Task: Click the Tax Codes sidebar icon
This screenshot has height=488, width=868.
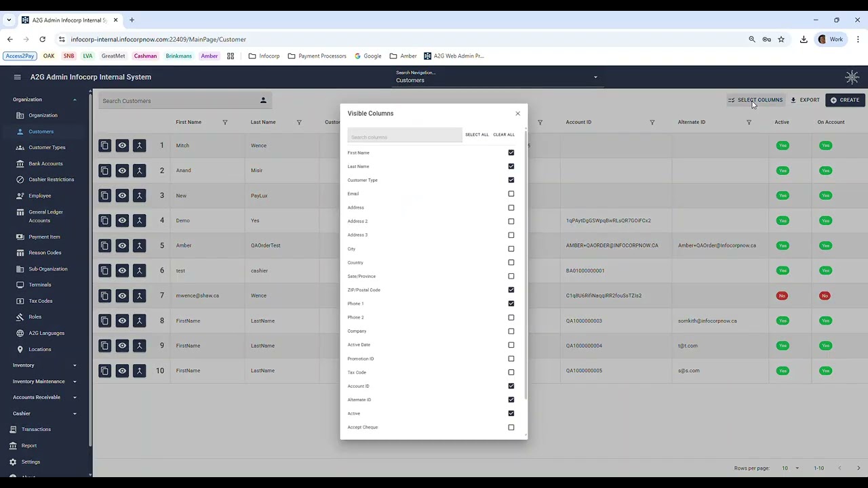Action: (20, 301)
